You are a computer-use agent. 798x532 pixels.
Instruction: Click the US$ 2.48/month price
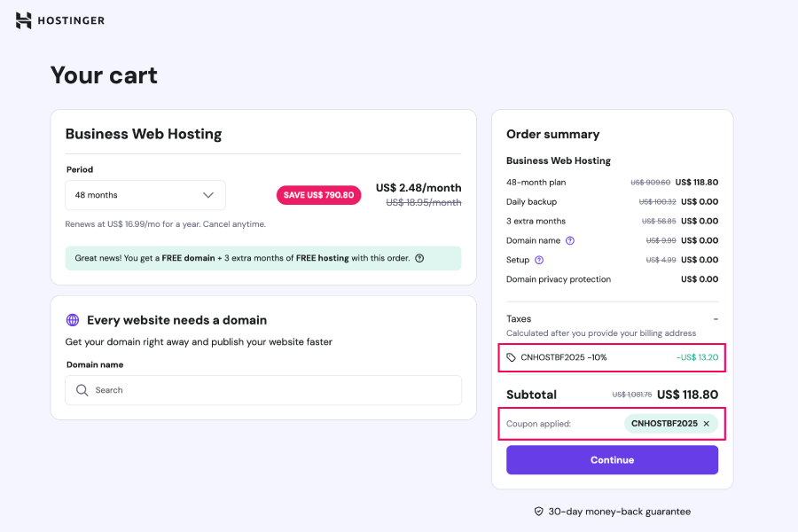[419, 188]
